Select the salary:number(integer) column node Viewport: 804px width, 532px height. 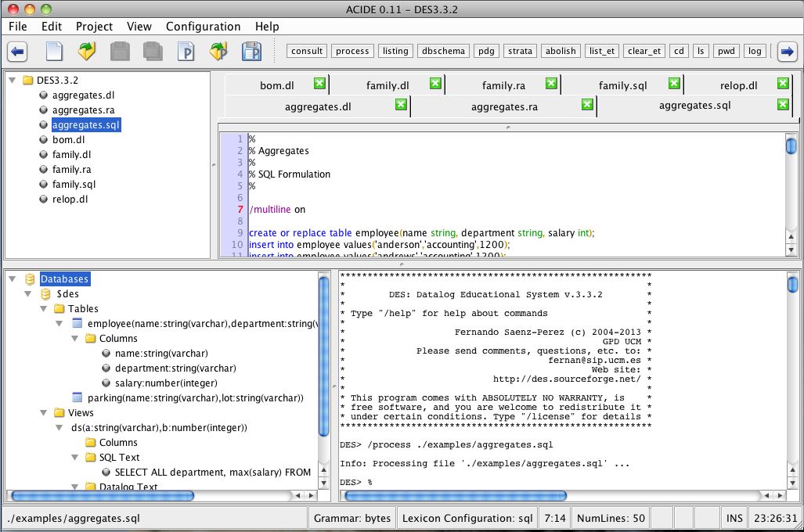pyautogui.click(x=166, y=383)
